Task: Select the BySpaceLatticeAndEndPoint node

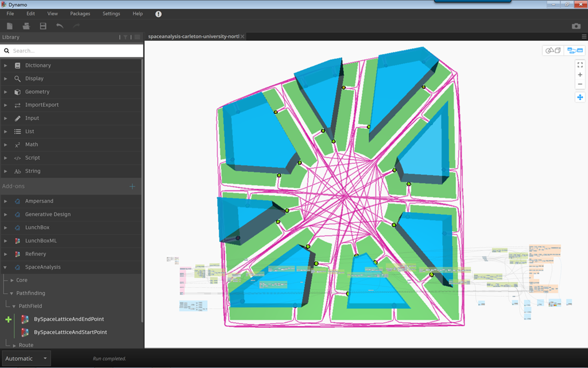Action: click(x=68, y=319)
